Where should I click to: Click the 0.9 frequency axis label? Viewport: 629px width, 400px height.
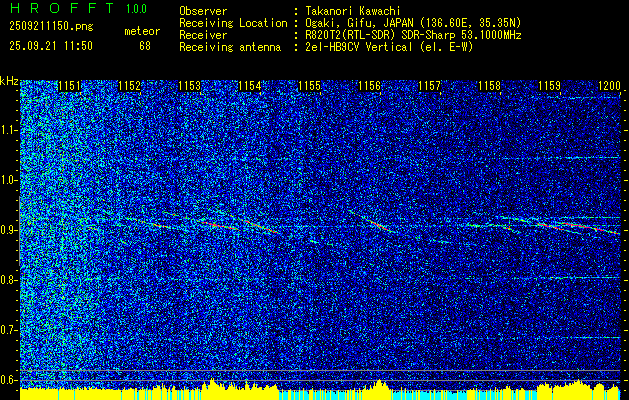(x=8, y=230)
